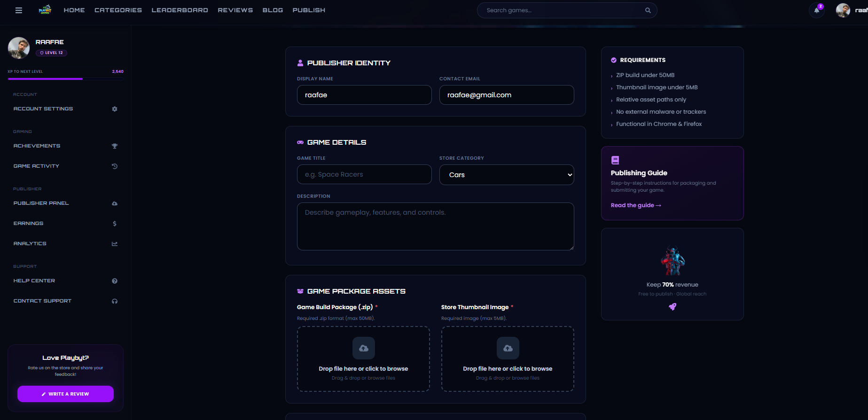Click the Write a Review button
The width and height of the screenshot is (868, 420).
coord(65,394)
